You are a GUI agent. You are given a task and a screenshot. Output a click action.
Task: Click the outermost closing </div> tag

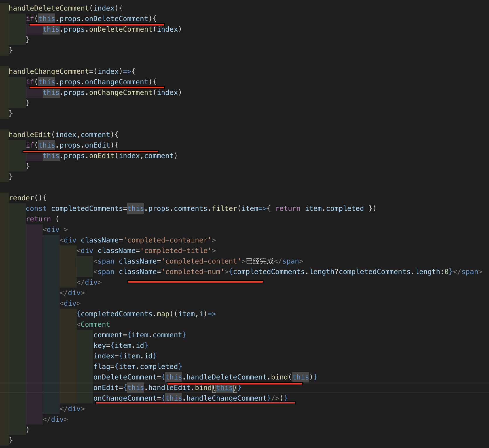pyautogui.click(x=55, y=419)
